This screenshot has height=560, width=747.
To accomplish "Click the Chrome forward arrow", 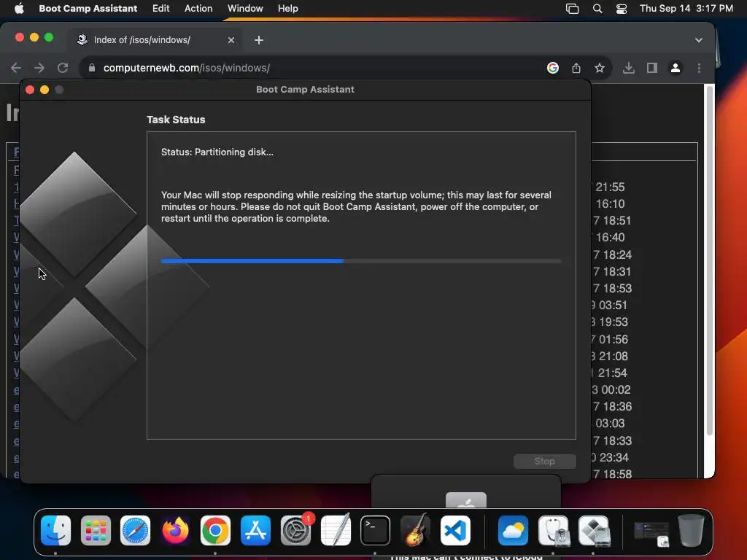I will coord(39,68).
